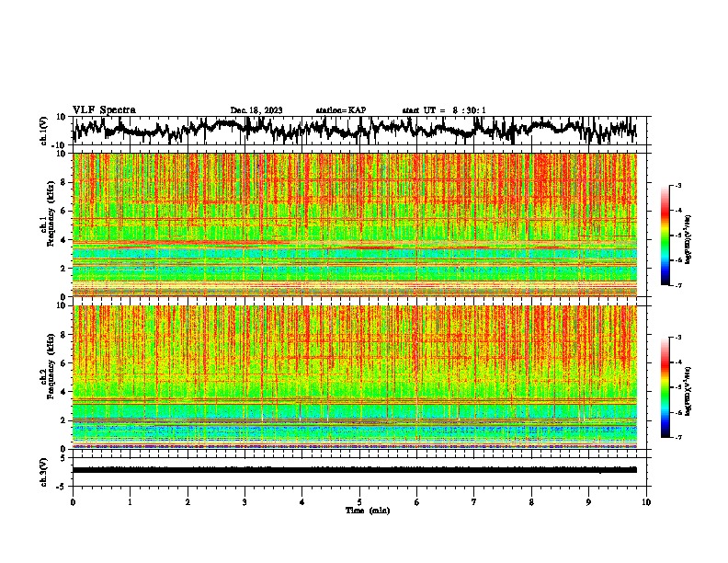Click inside the ch.2 spectrogram panel
728x563 pixels.
(355, 377)
